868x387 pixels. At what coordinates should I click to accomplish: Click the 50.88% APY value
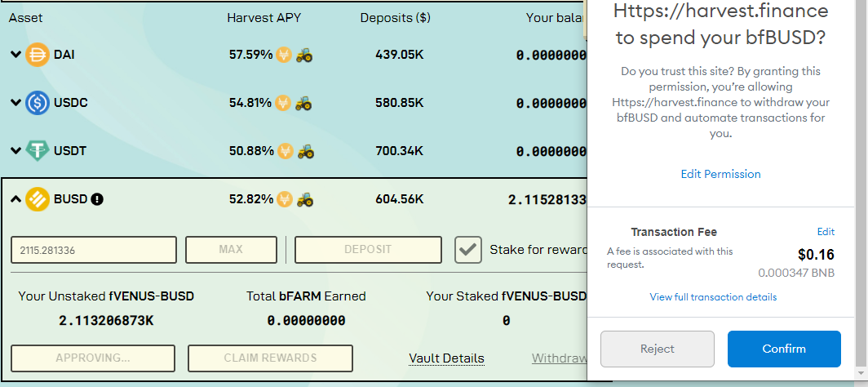(x=251, y=150)
